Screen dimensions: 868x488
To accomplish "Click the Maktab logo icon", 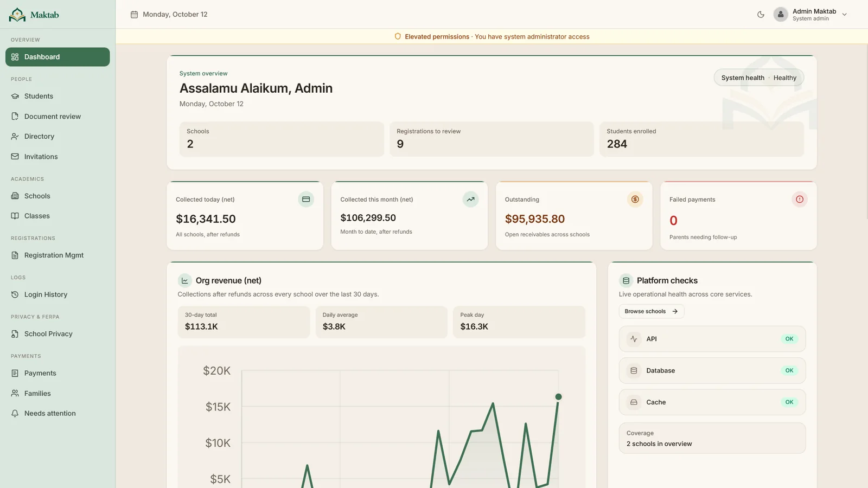I will (x=17, y=15).
